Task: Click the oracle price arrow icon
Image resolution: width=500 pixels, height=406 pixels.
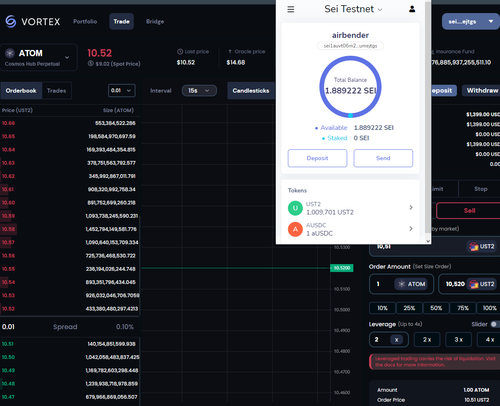Action: click(x=230, y=52)
